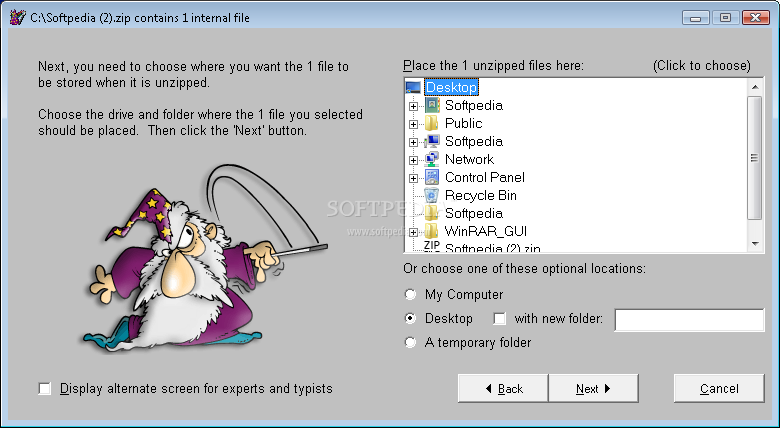Cancel the unzip wizard
This screenshot has width=780, height=428.
tap(719, 389)
